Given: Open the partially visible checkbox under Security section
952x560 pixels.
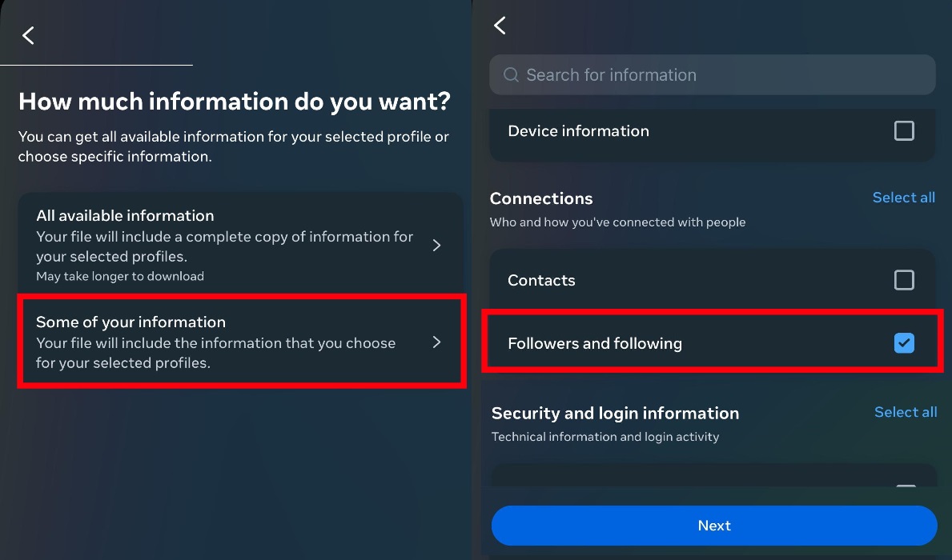Looking at the screenshot, I should [905, 486].
